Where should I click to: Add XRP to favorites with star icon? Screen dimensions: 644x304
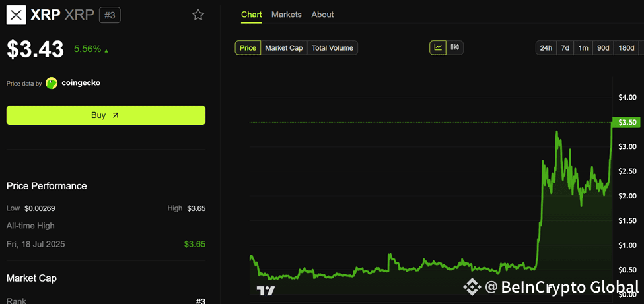tap(198, 15)
